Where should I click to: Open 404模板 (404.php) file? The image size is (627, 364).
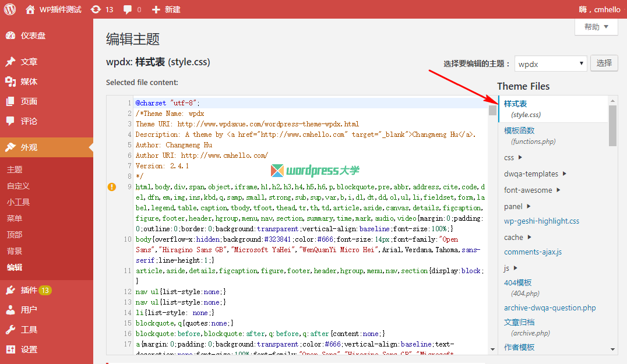(x=522, y=288)
